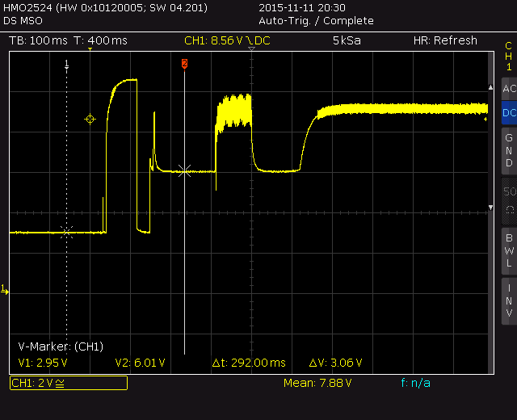Click the trigger level crosshair marker
517x420 pixels.
click(x=90, y=119)
